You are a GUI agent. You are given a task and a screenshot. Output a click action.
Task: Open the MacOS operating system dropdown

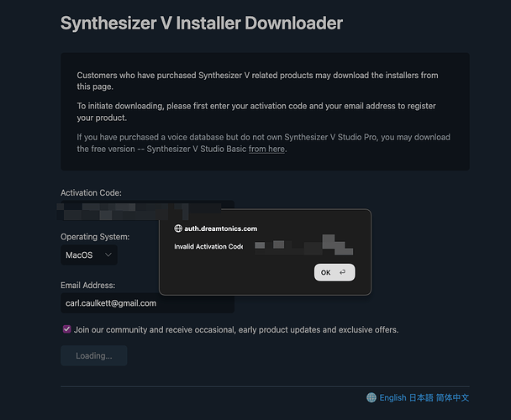pos(89,255)
